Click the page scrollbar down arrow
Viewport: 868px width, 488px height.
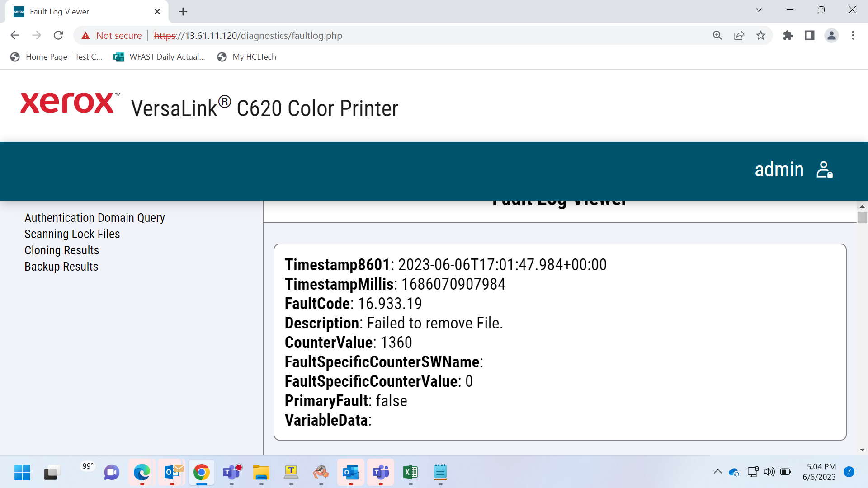click(x=862, y=450)
